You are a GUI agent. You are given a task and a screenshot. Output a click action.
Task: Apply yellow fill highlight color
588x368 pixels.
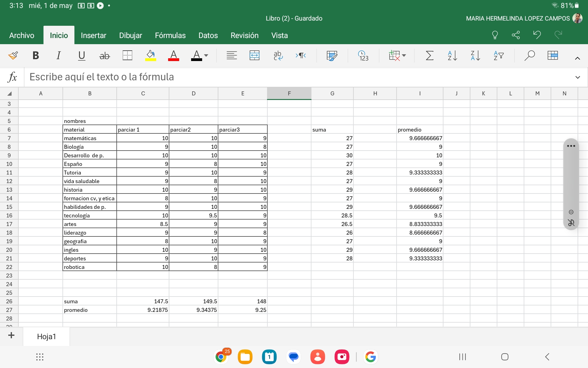pos(150,56)
